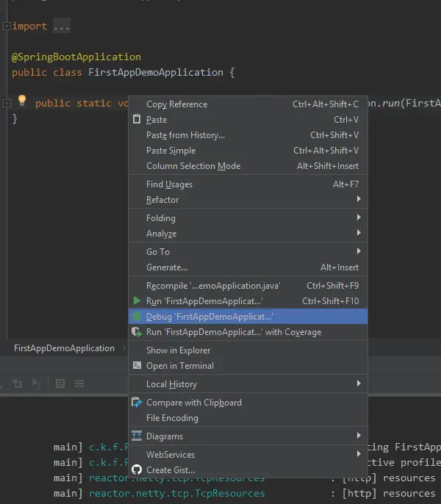The width and height of the screenshot is (441, 504).
Task: Click the Run with Coverage shield icon
Action: click(137, 332)
